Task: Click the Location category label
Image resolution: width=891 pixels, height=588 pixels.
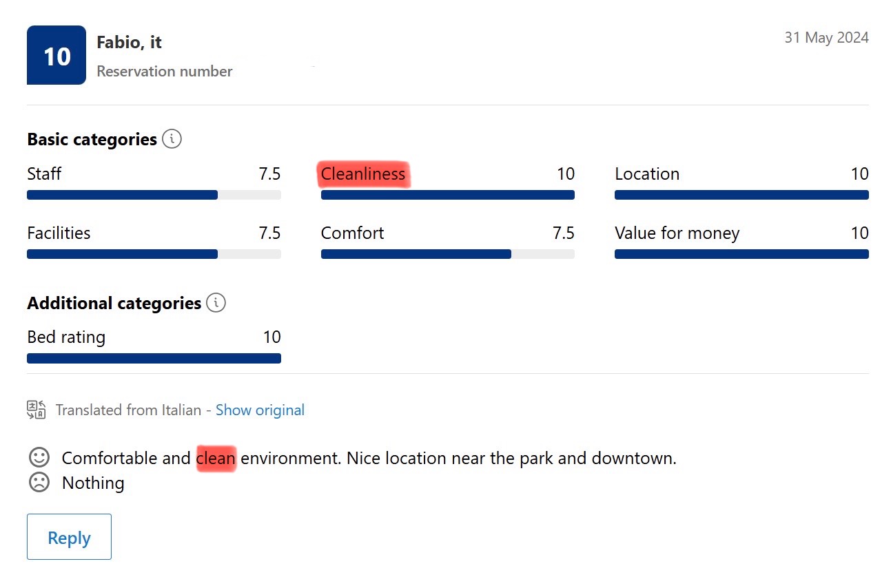Action: (647, 174)
